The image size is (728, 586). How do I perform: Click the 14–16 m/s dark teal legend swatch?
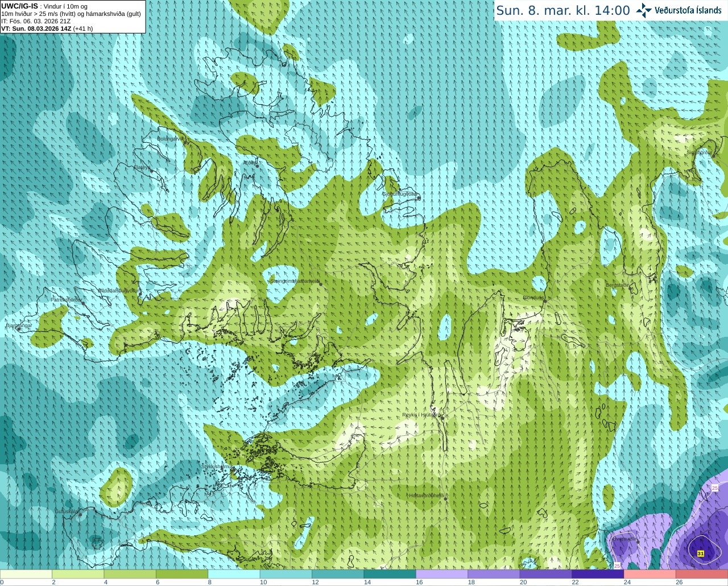coord(390,574)
